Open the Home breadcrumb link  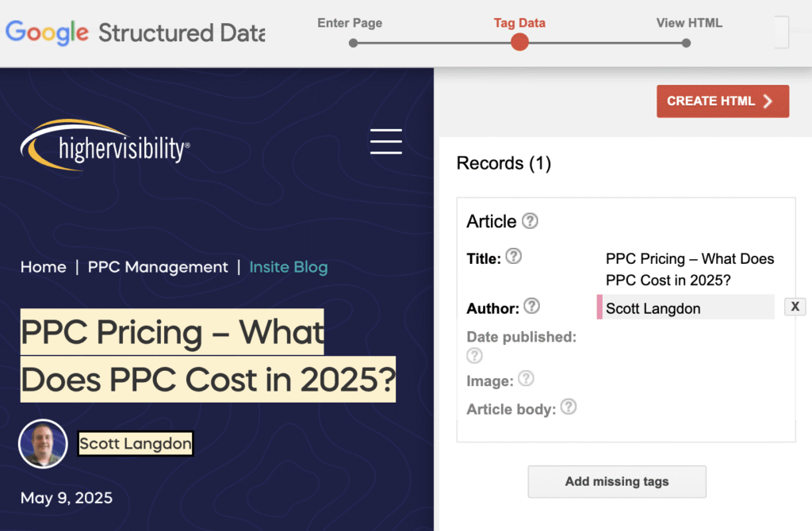[44, 267]
